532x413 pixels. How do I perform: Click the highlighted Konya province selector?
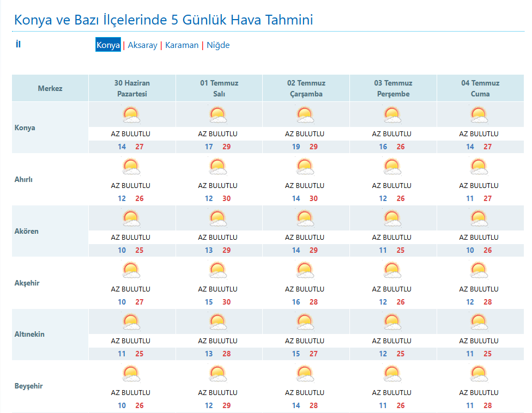pos(107,45)
